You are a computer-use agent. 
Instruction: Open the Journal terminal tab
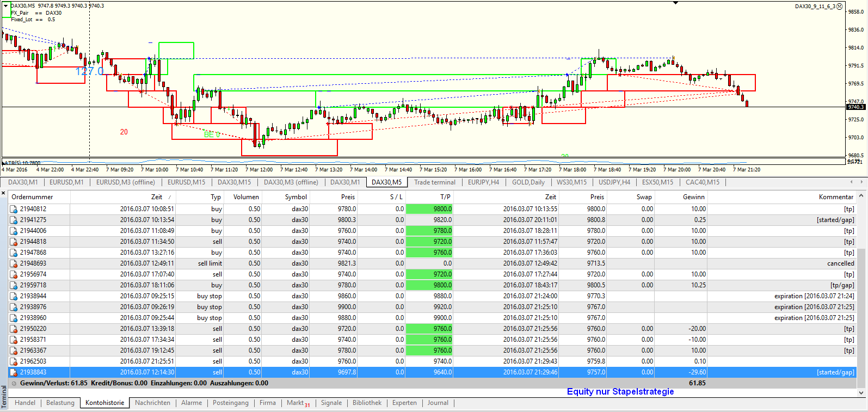pyautogui.click(x=438, y=403)
